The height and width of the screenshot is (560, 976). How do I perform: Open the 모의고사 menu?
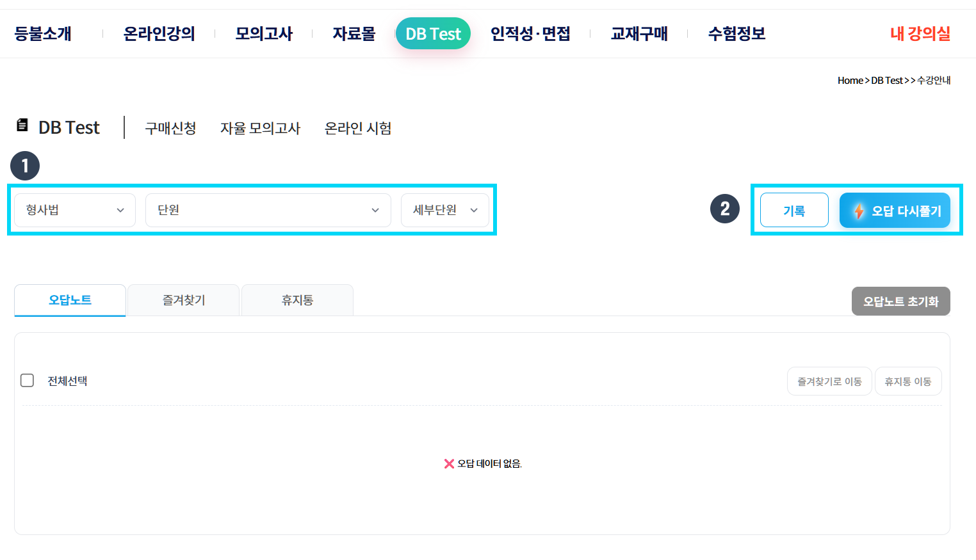pos(264,34)
